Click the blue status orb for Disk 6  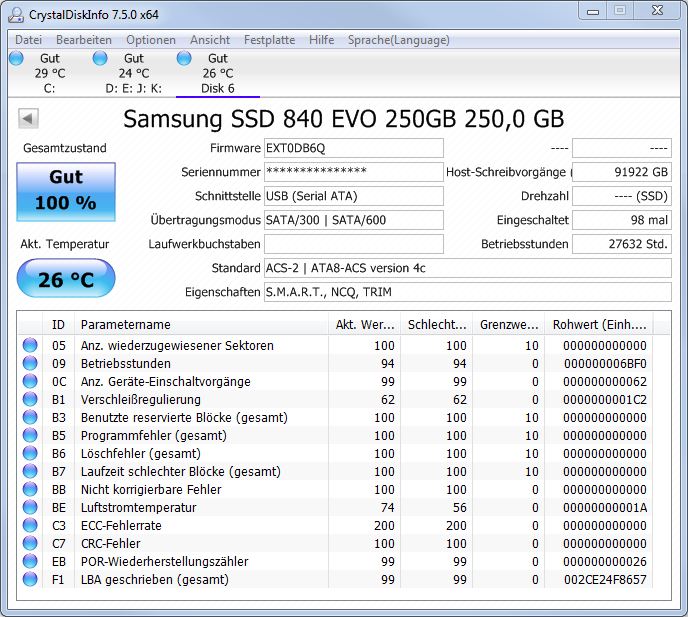click(184, 58)
